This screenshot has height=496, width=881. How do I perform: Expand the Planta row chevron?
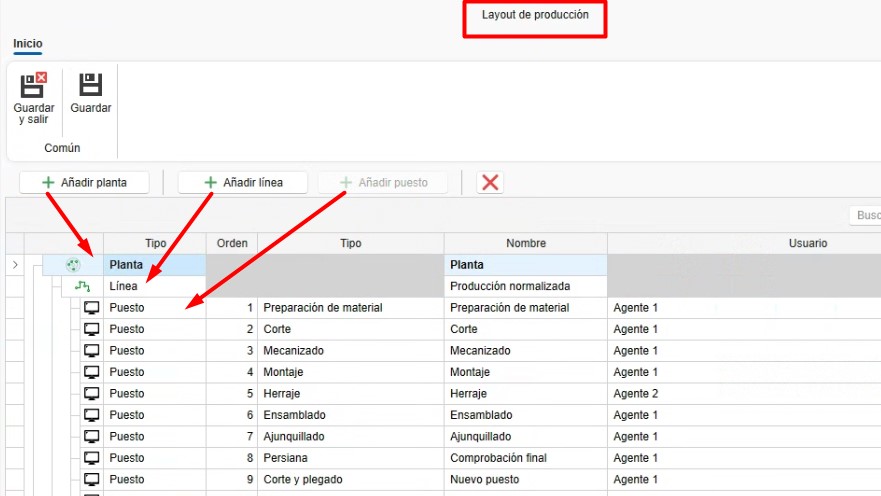click(x=15, y=265)
